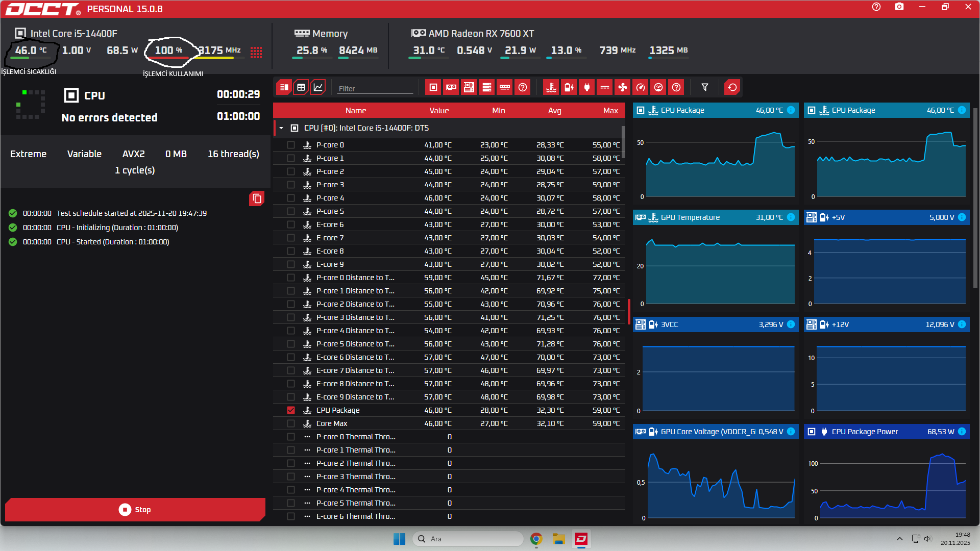
Task: Switch to the graph view mode icon
Action: (318, 87)
